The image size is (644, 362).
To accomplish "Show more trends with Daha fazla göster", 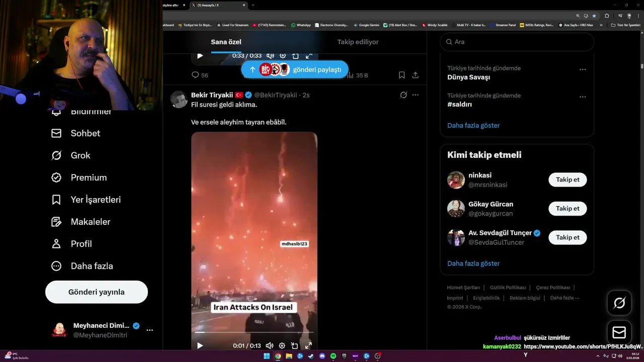I will point(473,125).
